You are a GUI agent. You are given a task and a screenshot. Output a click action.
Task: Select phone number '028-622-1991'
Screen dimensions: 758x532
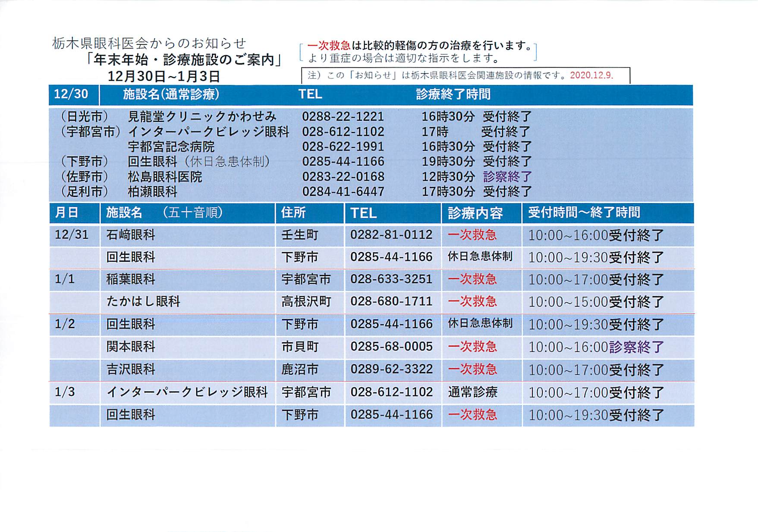pyautogui.click(x=343, y=147)
